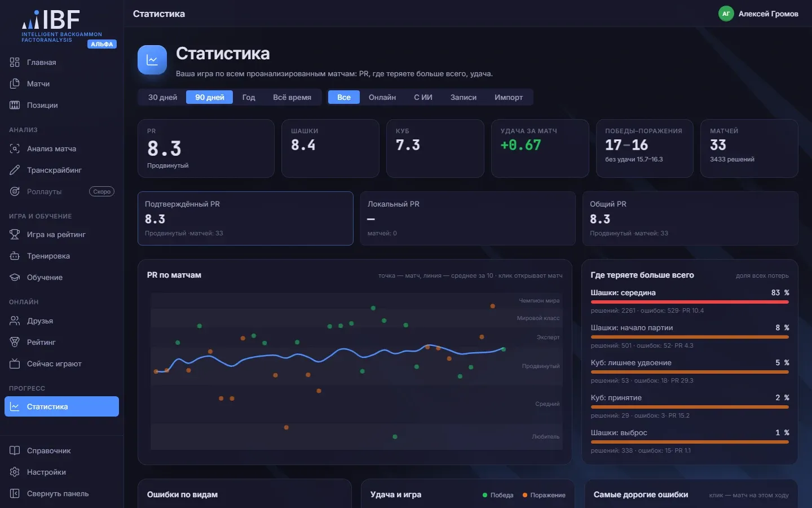Click the Куб: лишнее удвоение bar

[x=690, y=371]
